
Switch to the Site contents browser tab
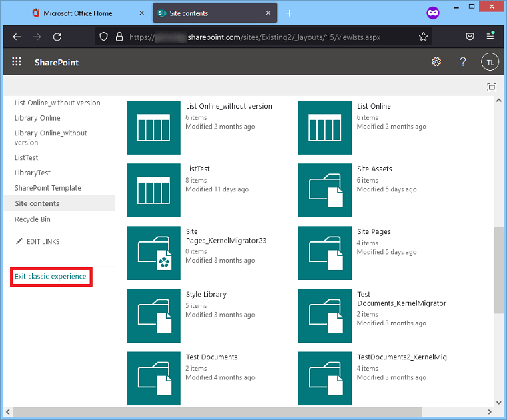point(215,13)
